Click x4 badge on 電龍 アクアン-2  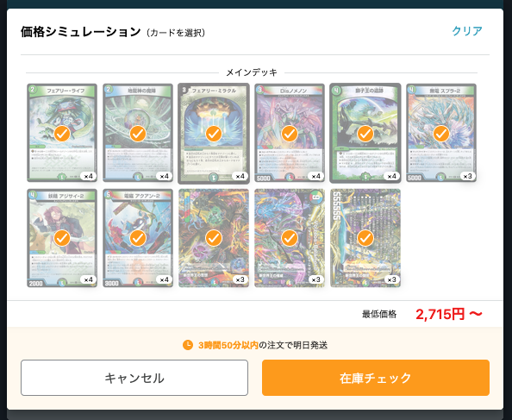[165, 280]
